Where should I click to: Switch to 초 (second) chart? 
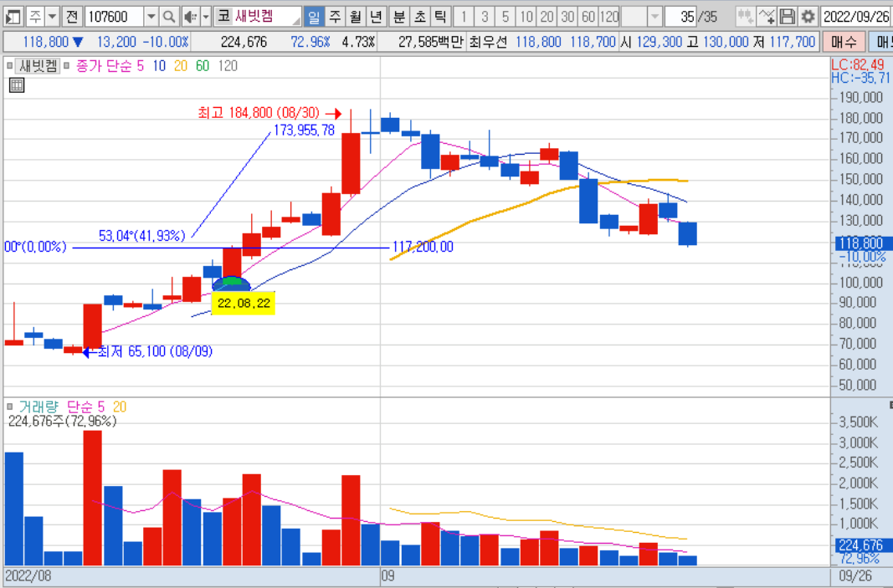pyautogui.click(x=420, y=17)
